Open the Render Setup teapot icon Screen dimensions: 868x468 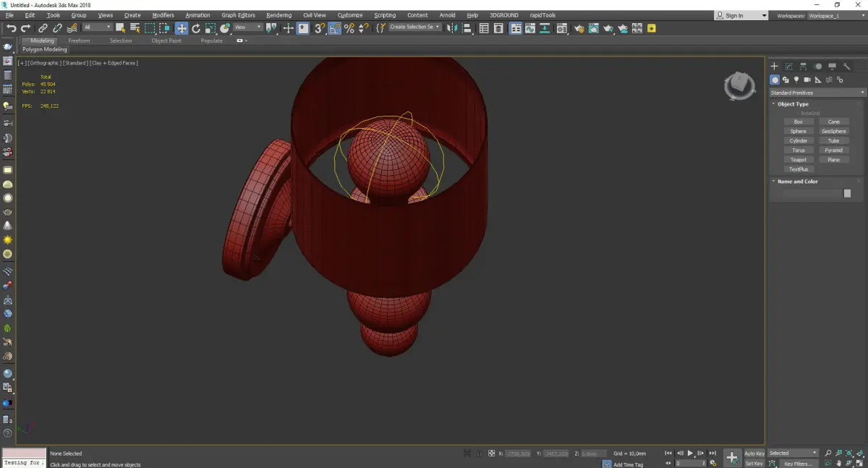579,28
